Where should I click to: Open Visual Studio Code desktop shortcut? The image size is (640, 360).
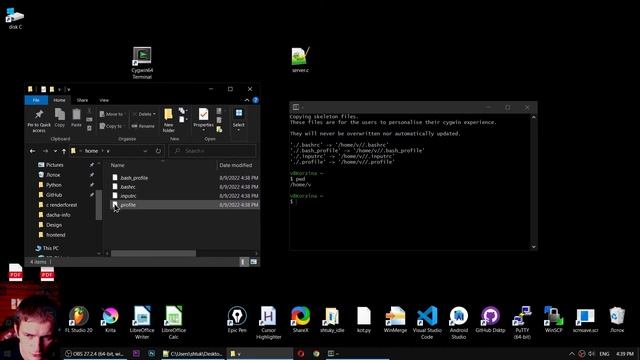pyautogui.click(x=427, y=322)
